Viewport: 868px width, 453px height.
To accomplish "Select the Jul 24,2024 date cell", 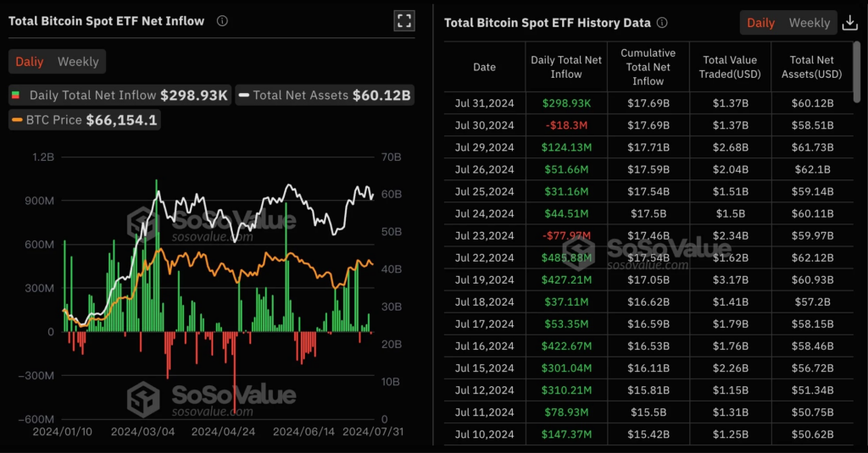I will (484, 213).
